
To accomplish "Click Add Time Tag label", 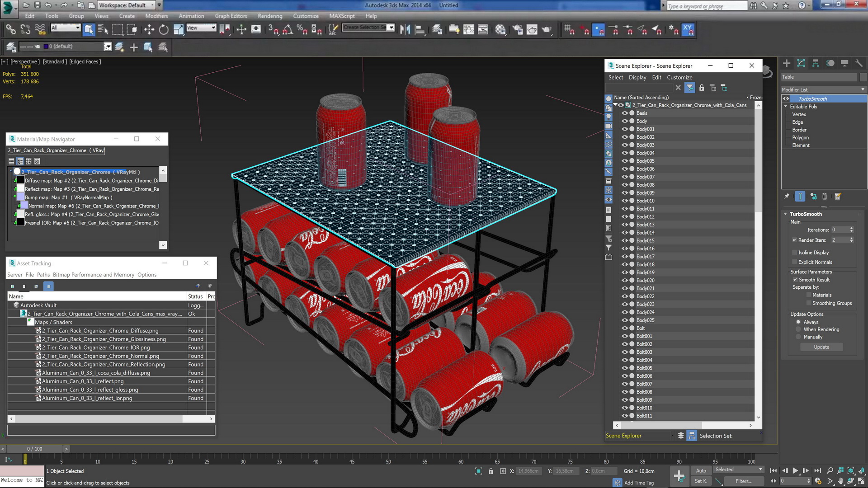I will [639, 483].
